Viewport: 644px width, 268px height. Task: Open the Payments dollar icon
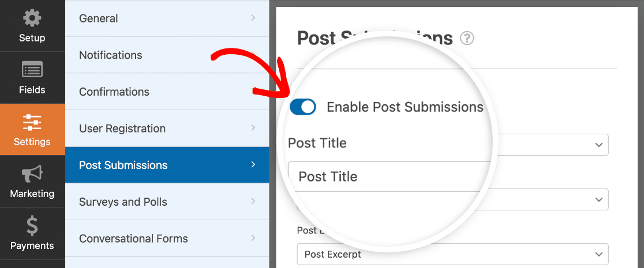[x=32, y=226]
